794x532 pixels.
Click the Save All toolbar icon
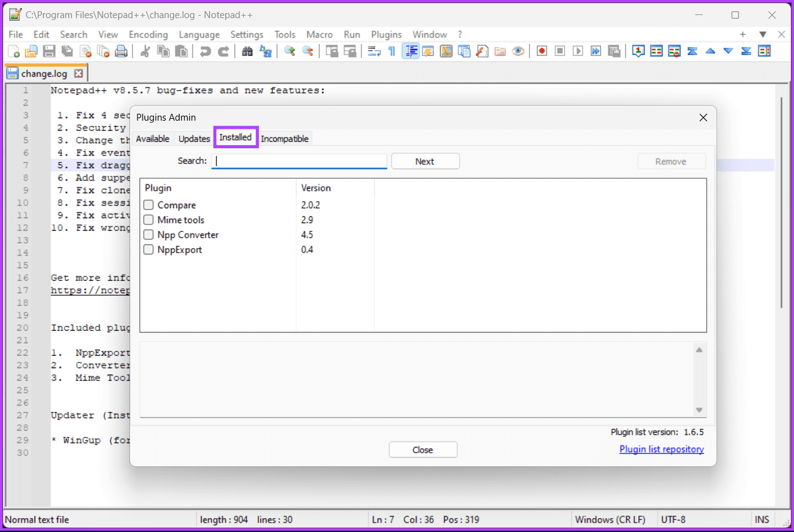[67, 51]
